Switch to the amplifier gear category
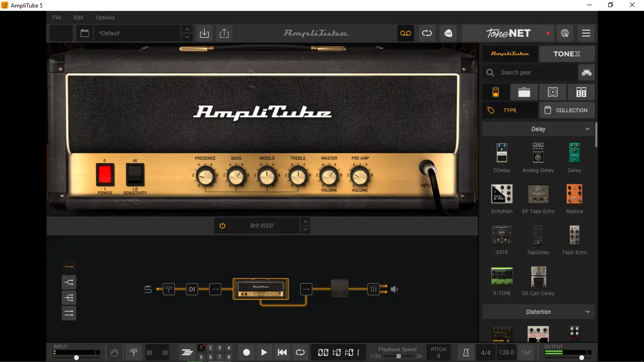The image size is (644, 362). [524, 92]
